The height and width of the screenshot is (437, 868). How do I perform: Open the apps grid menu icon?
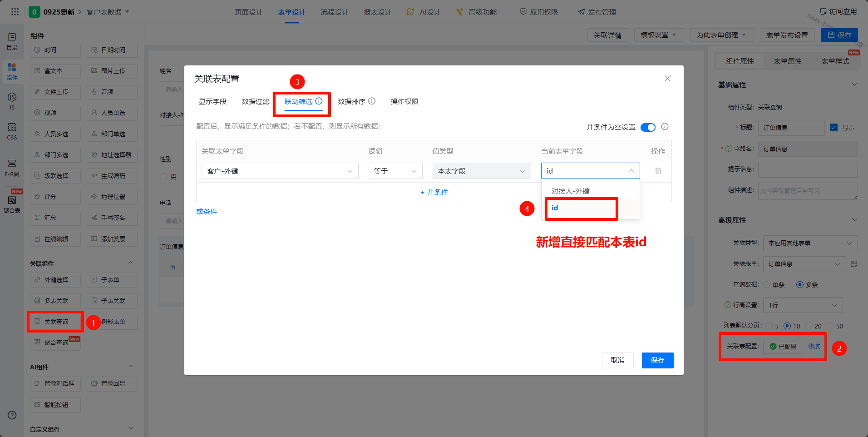tap(15, 12)
